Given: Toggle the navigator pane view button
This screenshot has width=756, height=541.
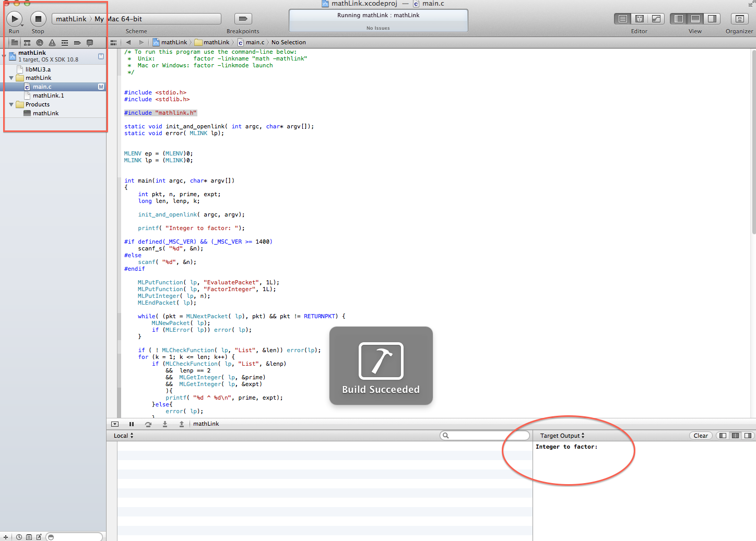Looking at the screenshot, I should pyautogui.click(x=679, y=19).
